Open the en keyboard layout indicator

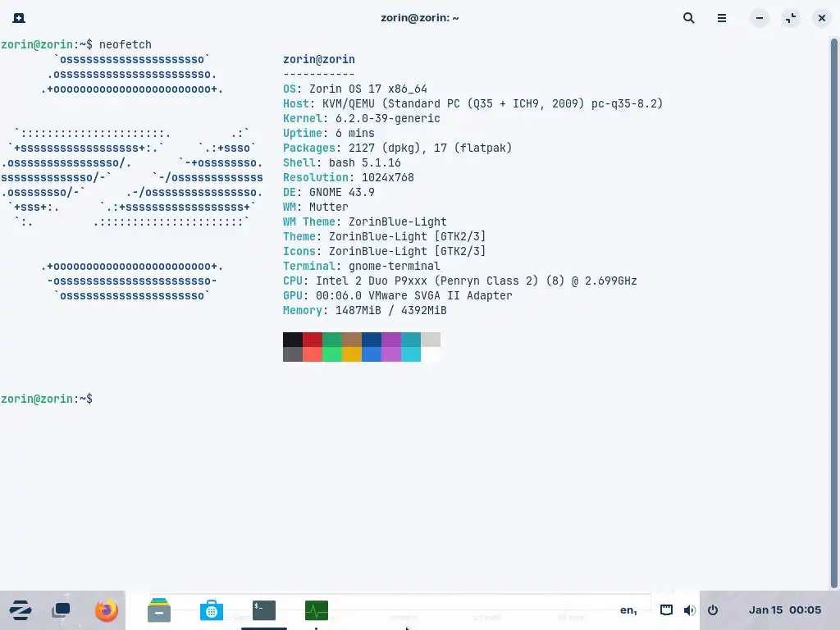pos(628,610)
